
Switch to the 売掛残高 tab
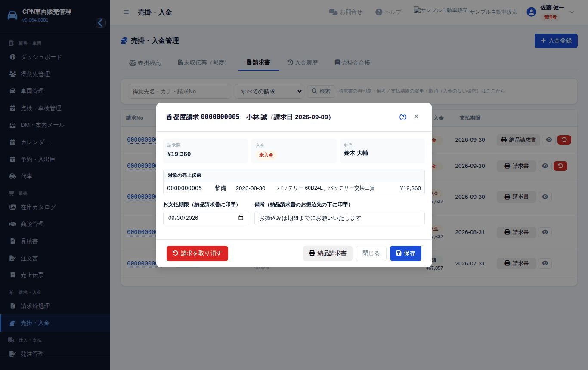[145, 63]
